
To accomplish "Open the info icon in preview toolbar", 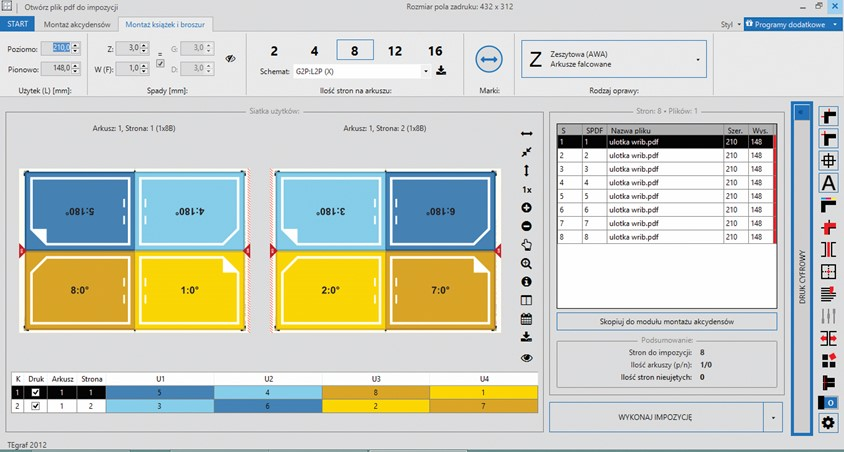I will 527,282.
